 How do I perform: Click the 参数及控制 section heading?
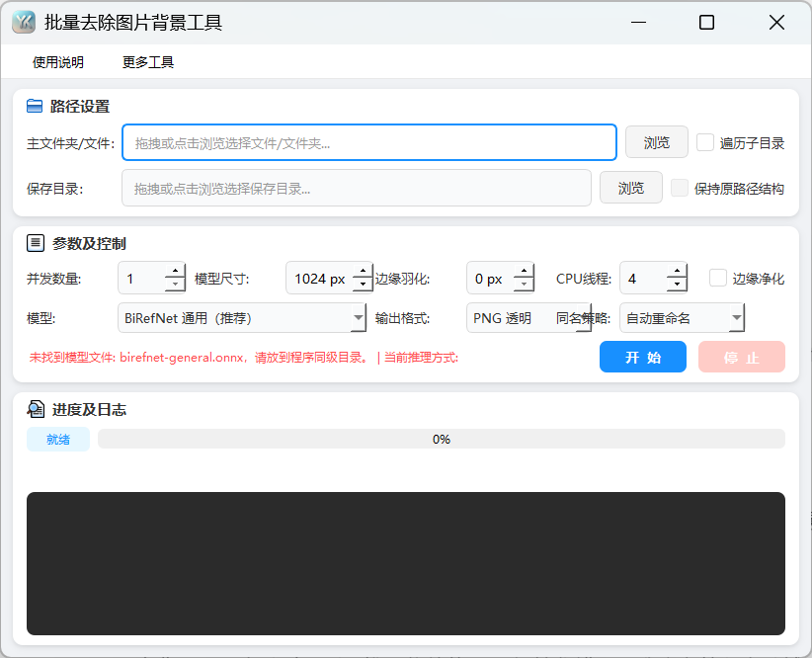pyautogui.click(x=89, y=243)
